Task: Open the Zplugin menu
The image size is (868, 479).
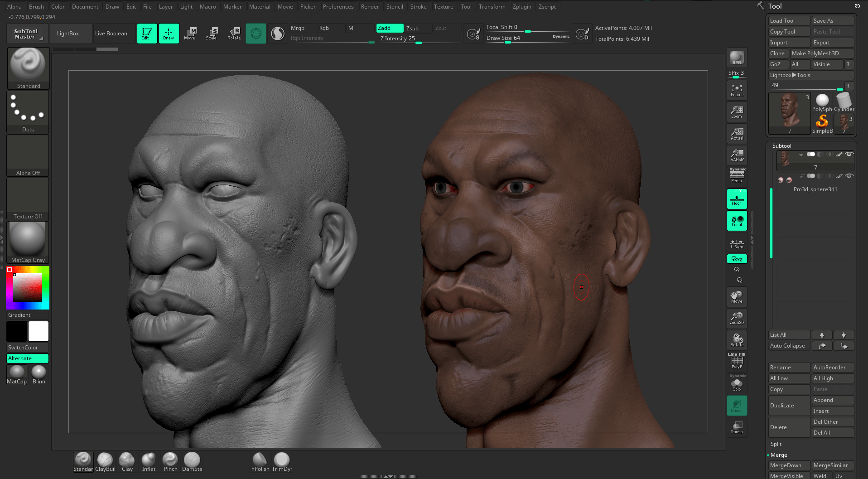Action: (522, 7)
